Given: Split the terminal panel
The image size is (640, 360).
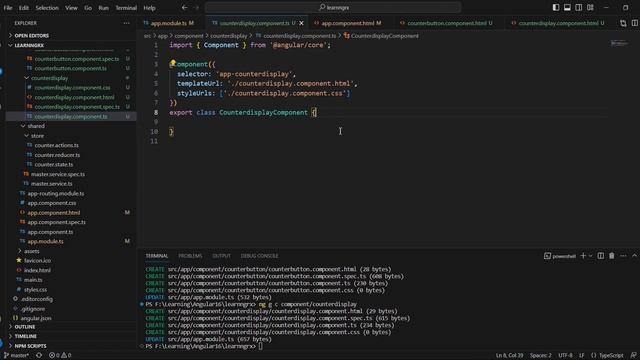Looking at the screenshot, I should click(x=600, y=256).
